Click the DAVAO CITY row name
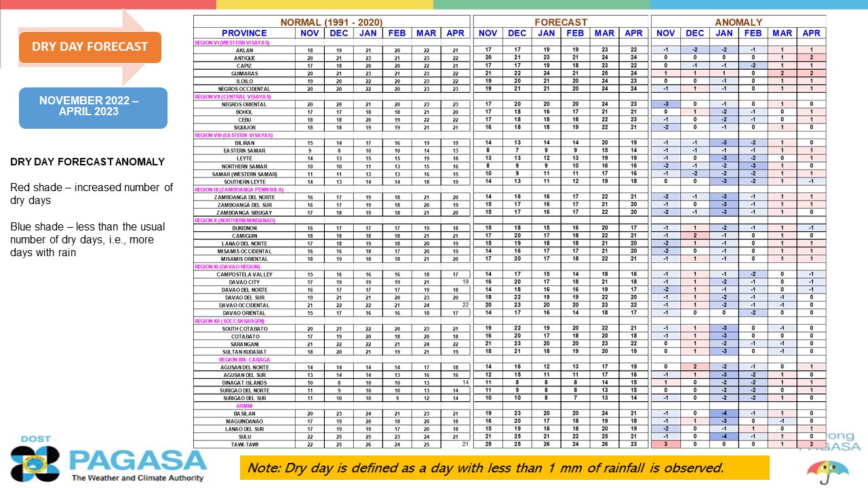Image resolution: width=868 pixels, height=488 pixels. tap(244, 282)
